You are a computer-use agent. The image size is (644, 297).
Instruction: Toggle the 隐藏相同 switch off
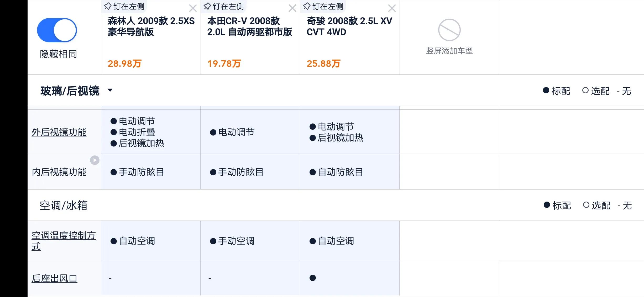[57, 30]
